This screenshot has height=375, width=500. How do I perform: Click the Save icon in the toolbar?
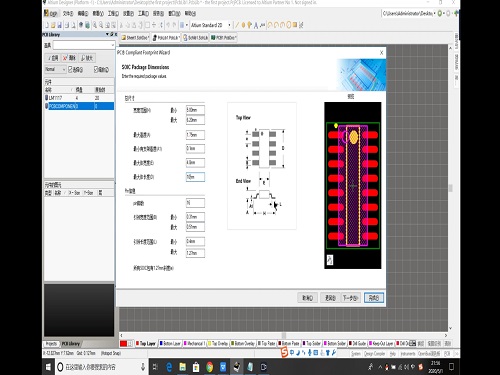pyautogui.click(x=60, y=25)
